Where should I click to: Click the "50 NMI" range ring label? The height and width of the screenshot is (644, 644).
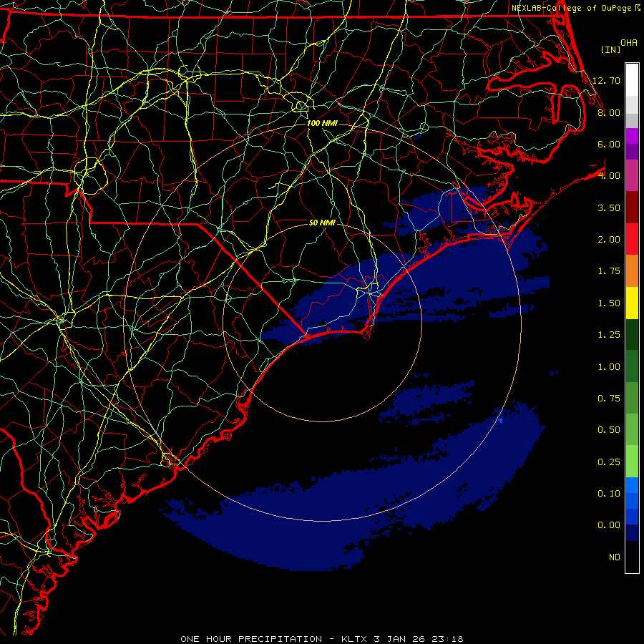322,223
